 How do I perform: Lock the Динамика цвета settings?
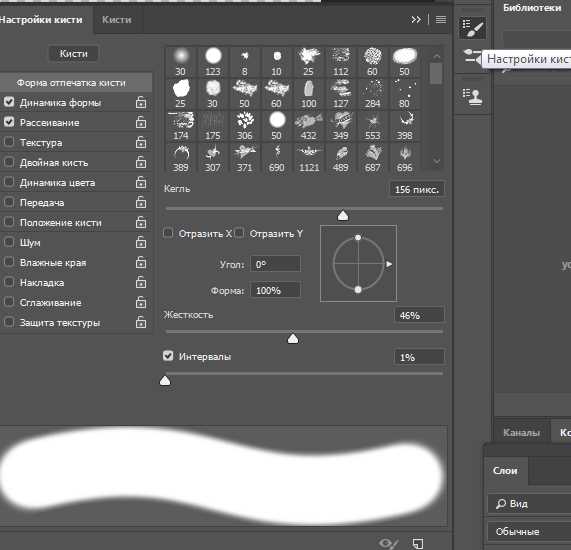[141, 182]
